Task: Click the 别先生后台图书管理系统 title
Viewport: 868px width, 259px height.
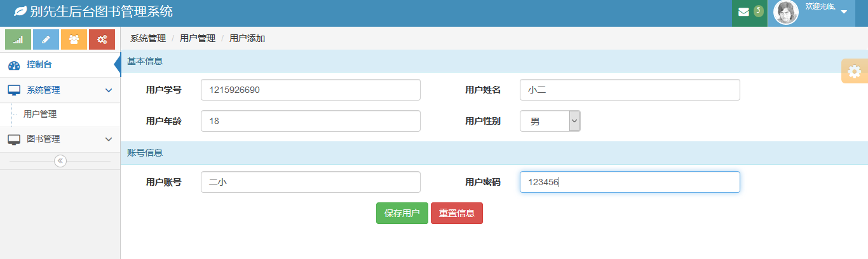Action: 101,11
